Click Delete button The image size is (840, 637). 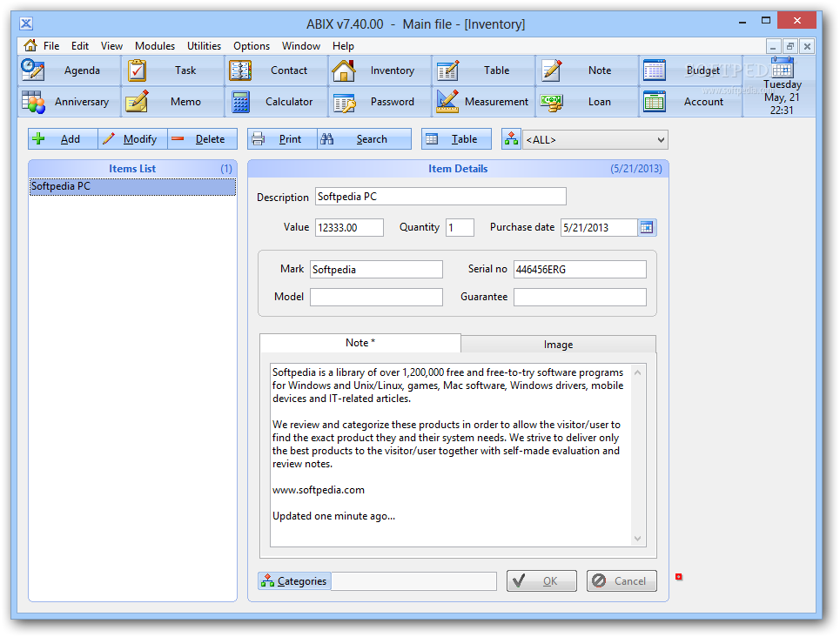coord(202,139)
